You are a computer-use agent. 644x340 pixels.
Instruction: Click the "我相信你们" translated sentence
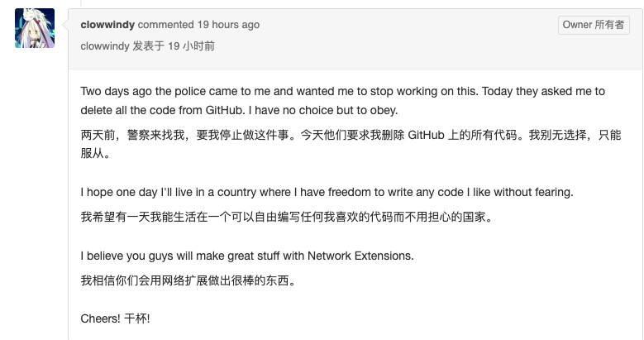click(x=188, y=280)
